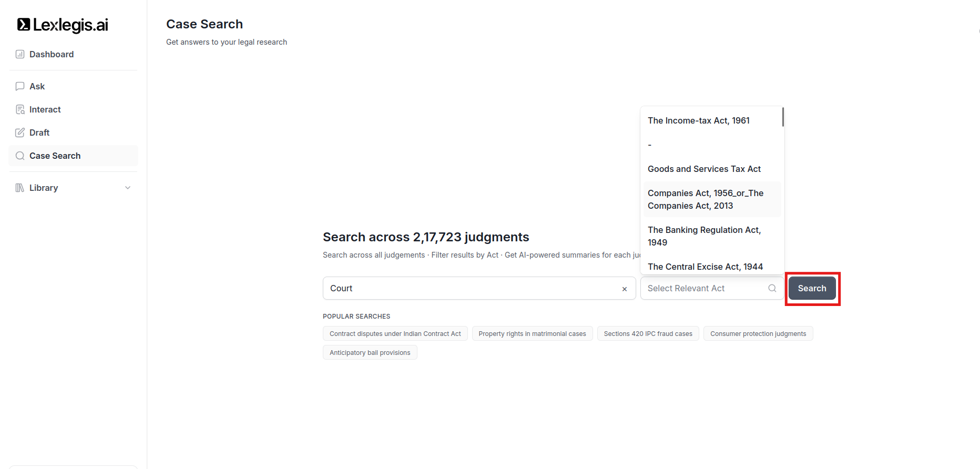
Task: Expand the Library chevron
Action: tap(128, 188)
